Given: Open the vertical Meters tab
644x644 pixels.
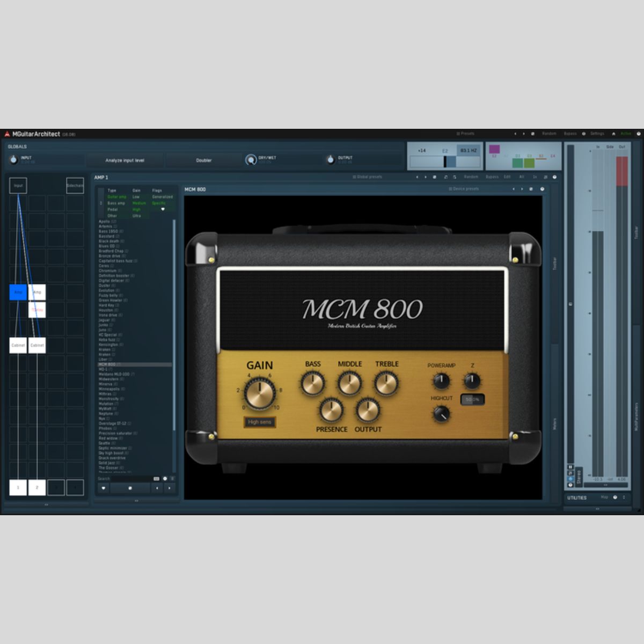Looking at the screenshot, I should 555,424.
